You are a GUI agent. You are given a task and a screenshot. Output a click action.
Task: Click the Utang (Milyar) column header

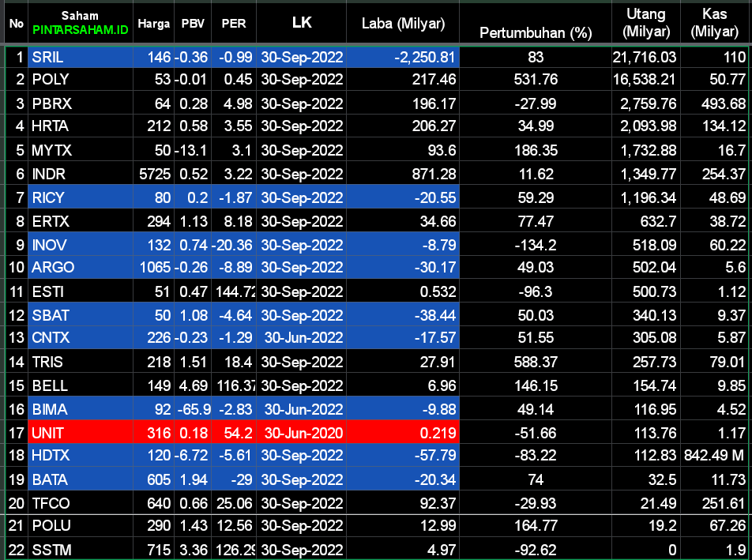(x=645, y=23)
